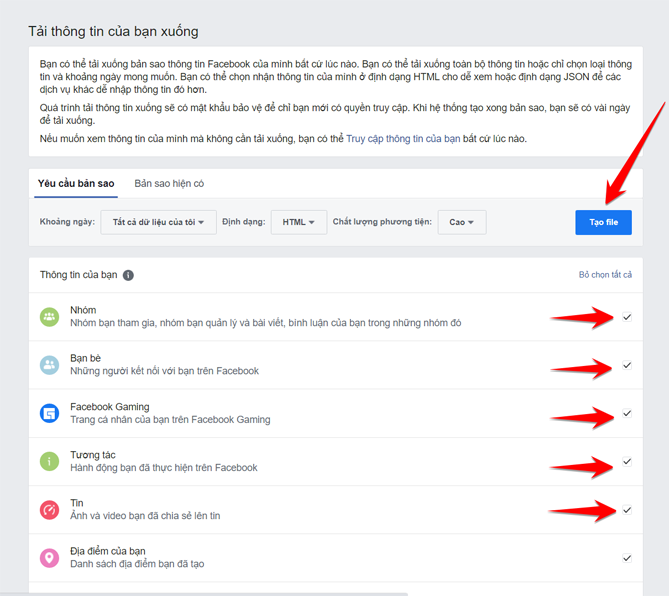Open the Truy cập thông tin của bạn link

click(x=403, y=139)
